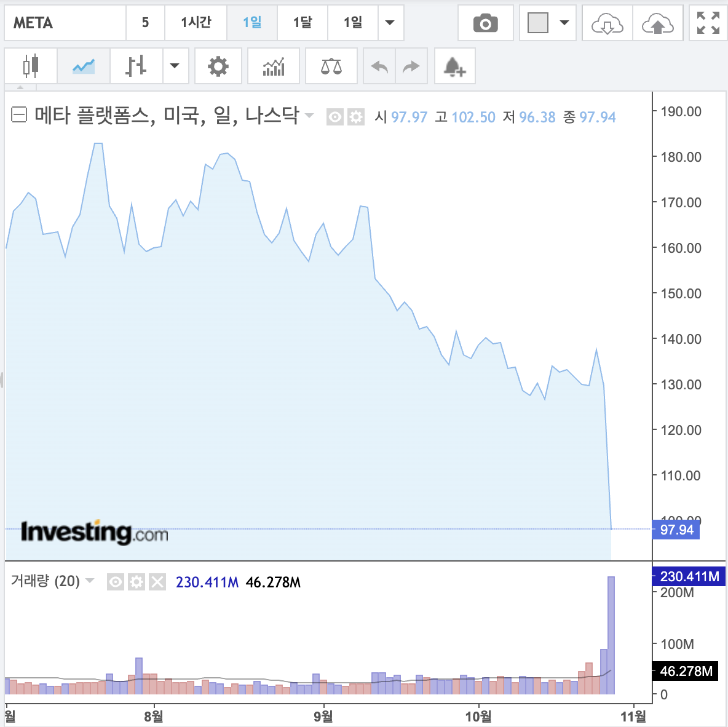Click the 고 102.50 high value
728x727 pixels.
click(x=465, y=117)
